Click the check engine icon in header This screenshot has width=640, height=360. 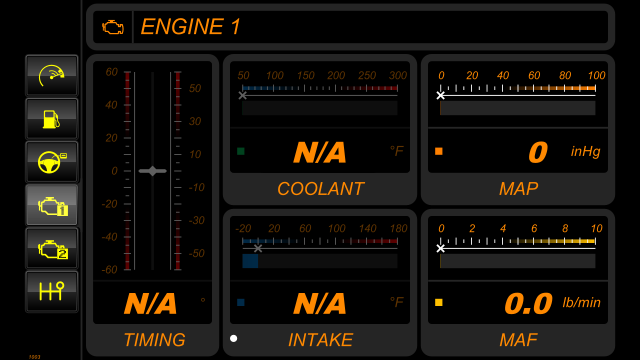(113, 27)
